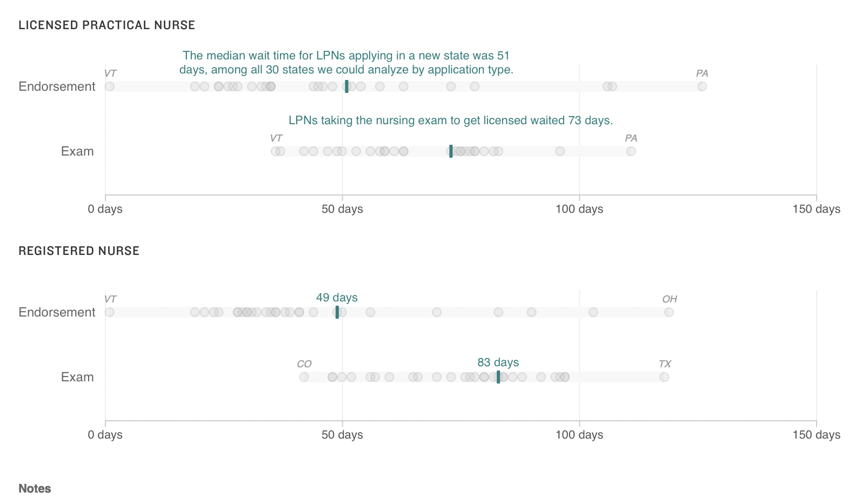Click the Registered Nurse section heading

point(79,251)
